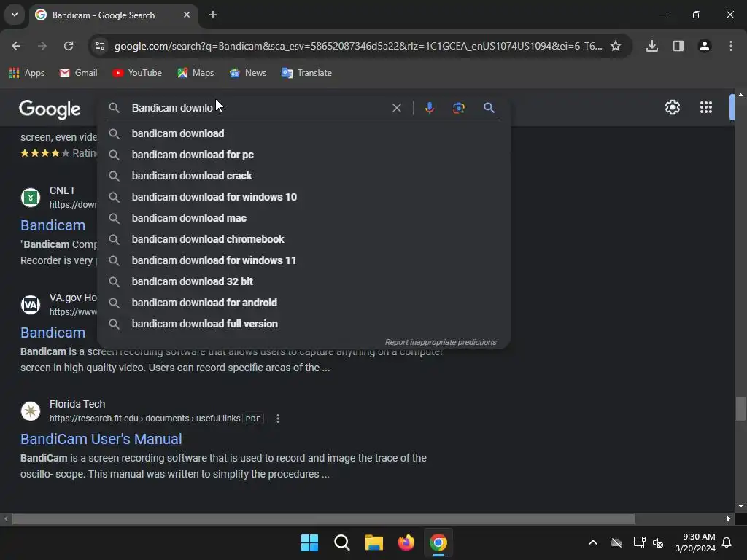Viewport: 747px width, 560px height.
Task: Open BandiCam User's Manual link
Action: [101, 439]
